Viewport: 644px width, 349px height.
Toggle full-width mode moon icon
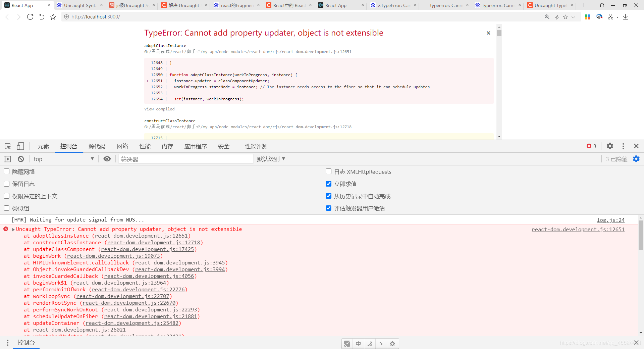pos(370,343)
